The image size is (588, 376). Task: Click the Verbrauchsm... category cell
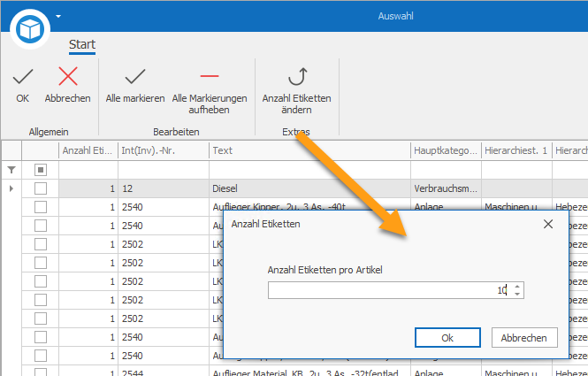(x=446, y=188)
